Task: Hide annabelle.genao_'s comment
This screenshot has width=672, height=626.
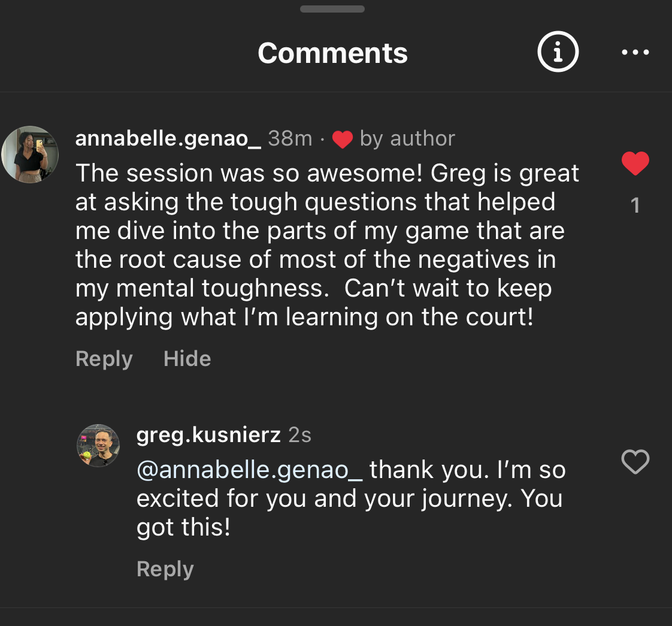Action: tap(187, 359)
